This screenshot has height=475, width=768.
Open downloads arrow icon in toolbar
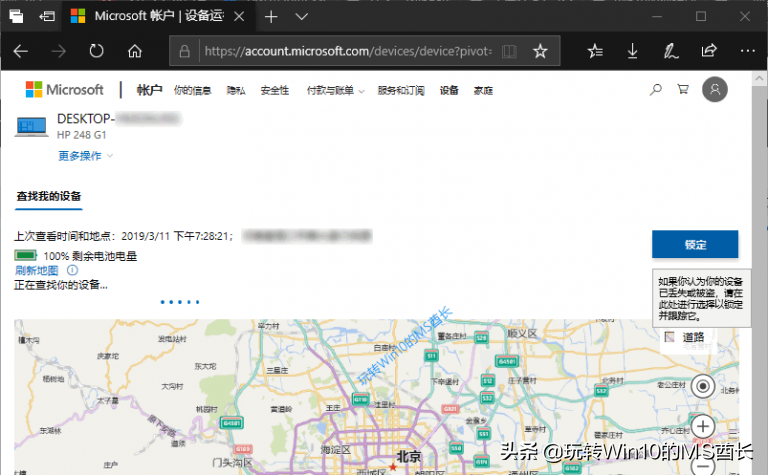pyautogui.click(x=632, y=51)
